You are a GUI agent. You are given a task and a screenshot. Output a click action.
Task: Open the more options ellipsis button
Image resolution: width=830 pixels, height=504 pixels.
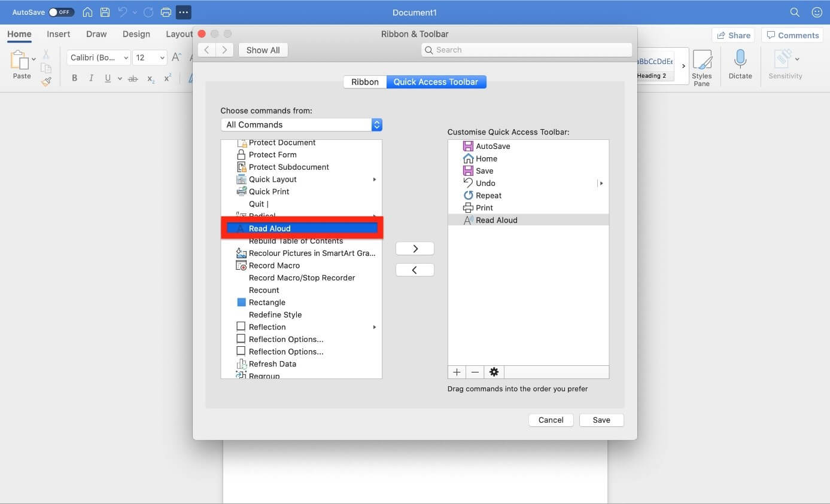(184, 12)
